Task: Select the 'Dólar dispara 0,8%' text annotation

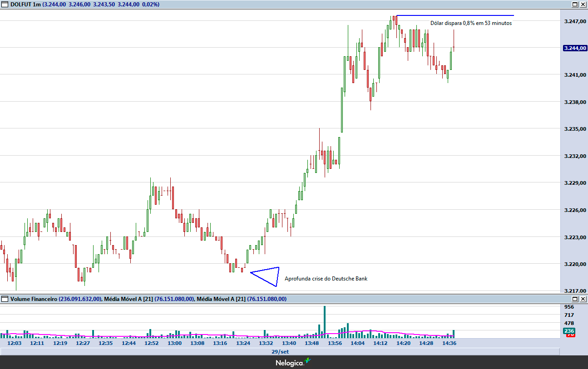Action: coord(471,23)
